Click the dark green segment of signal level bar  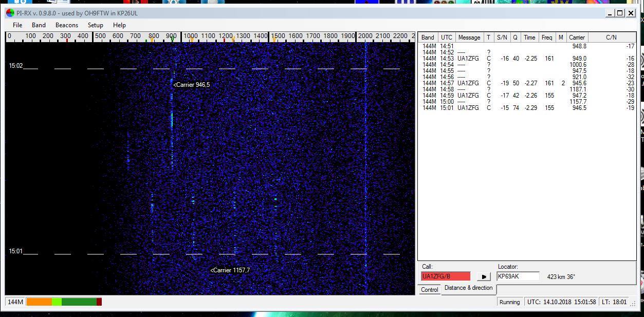point(79,302)
